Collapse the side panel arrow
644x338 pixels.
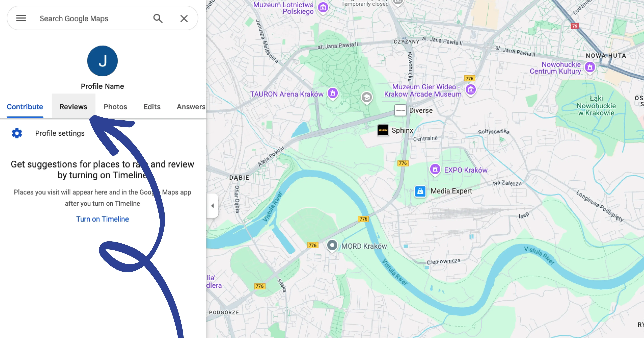click(212, 206)
